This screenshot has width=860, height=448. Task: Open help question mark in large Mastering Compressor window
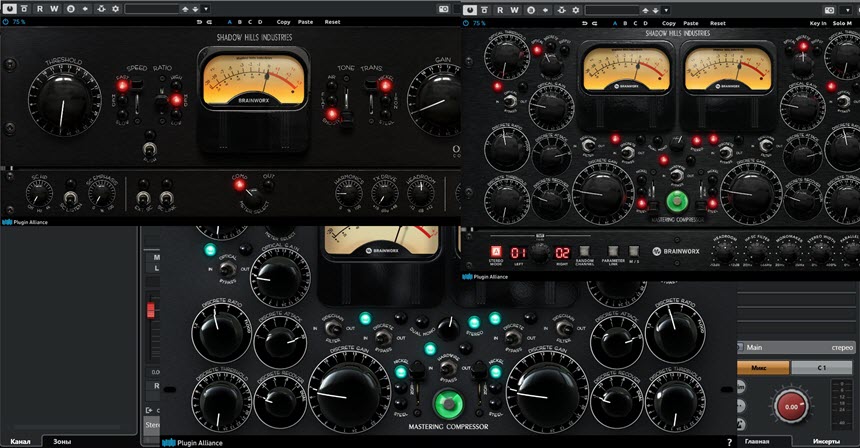[x=729, y=442]
